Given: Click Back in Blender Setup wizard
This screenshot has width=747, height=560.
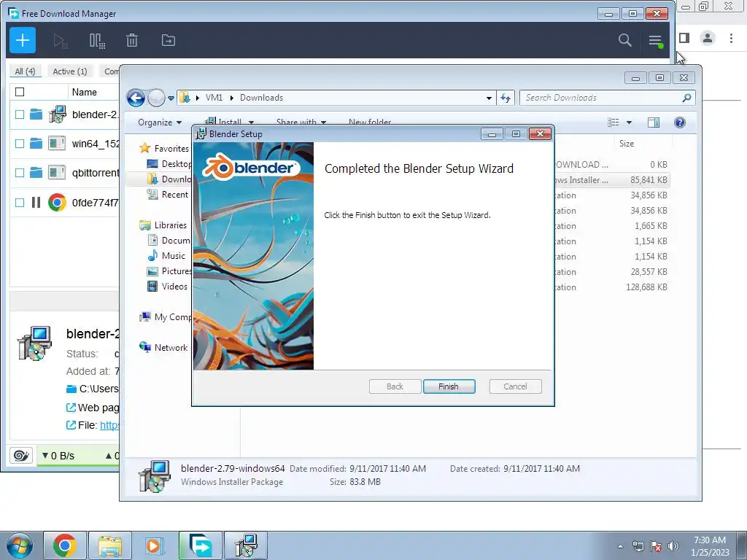Looking at the screenshot, I should point(395,386).
